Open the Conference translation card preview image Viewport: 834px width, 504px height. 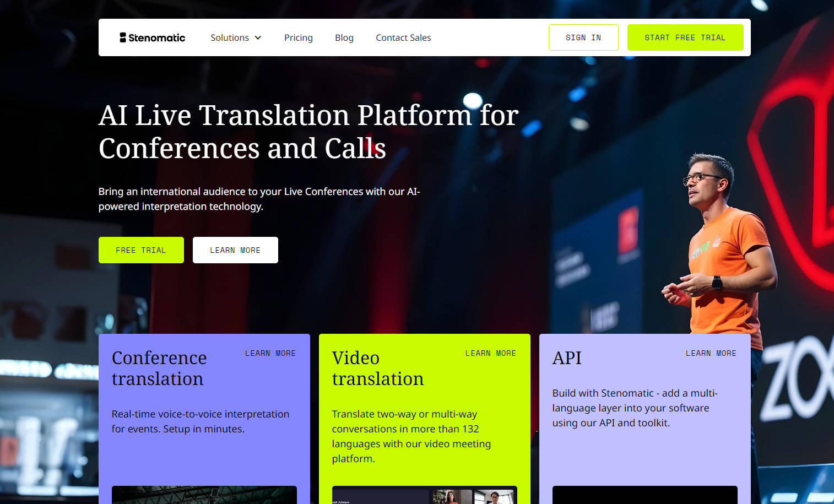point(204,495)
